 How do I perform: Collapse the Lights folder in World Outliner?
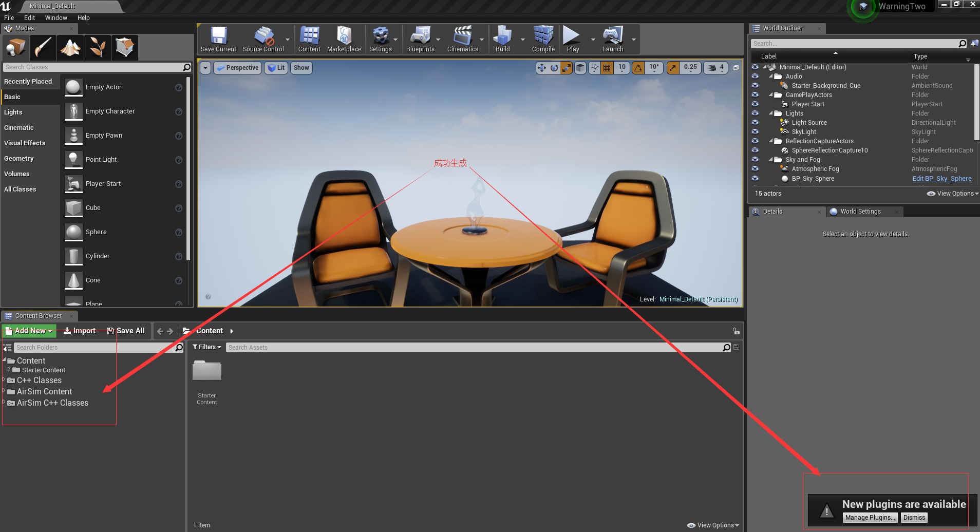(770, 113)
